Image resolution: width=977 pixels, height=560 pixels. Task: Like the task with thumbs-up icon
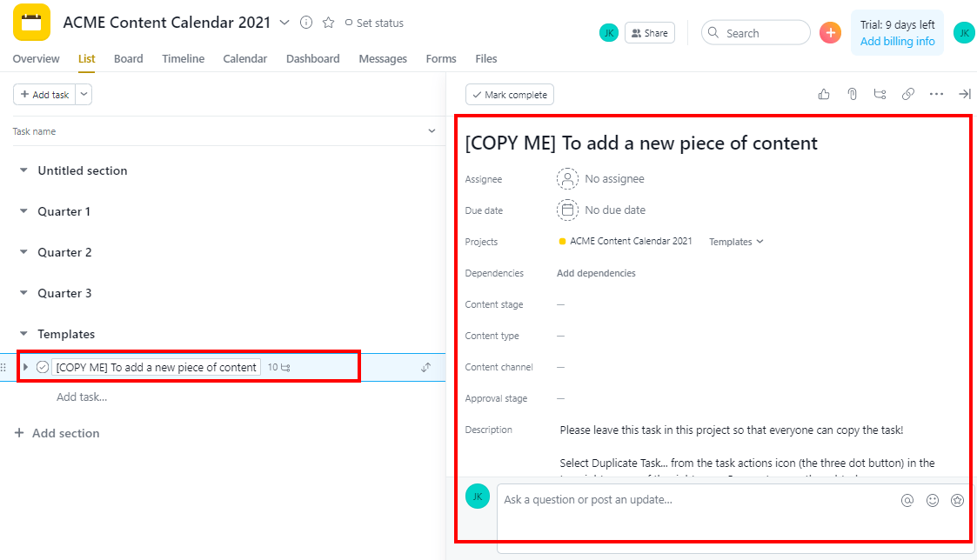[x=824, y=94]
